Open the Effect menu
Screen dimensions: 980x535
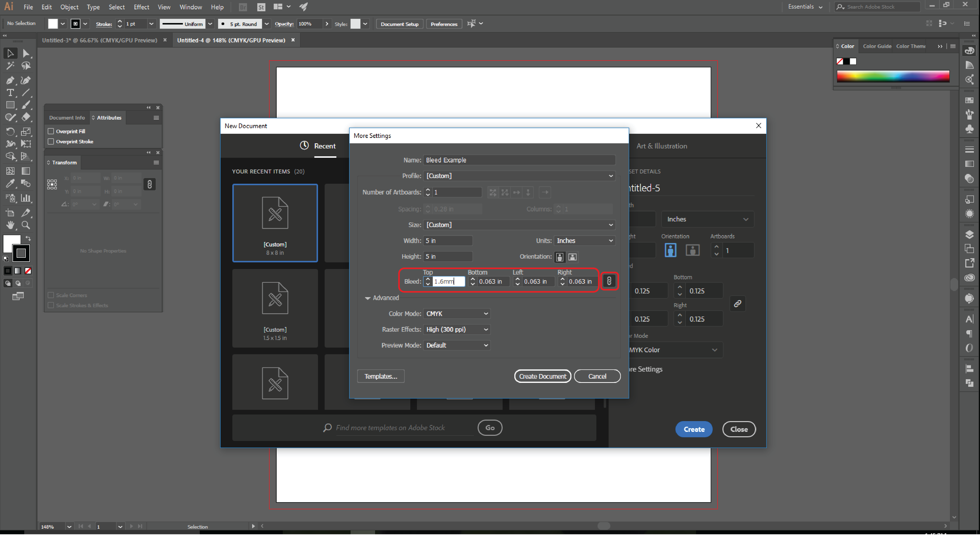(141, 7)
